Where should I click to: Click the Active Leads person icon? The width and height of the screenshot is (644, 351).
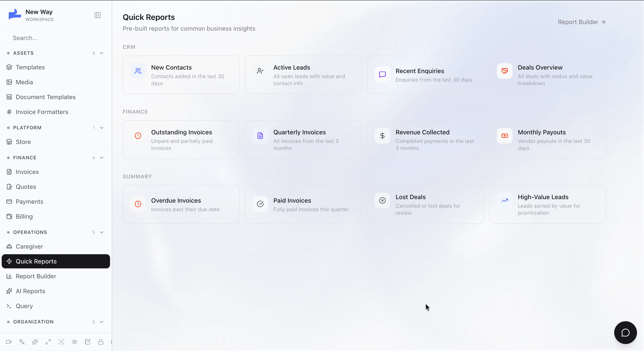point(260,71)
